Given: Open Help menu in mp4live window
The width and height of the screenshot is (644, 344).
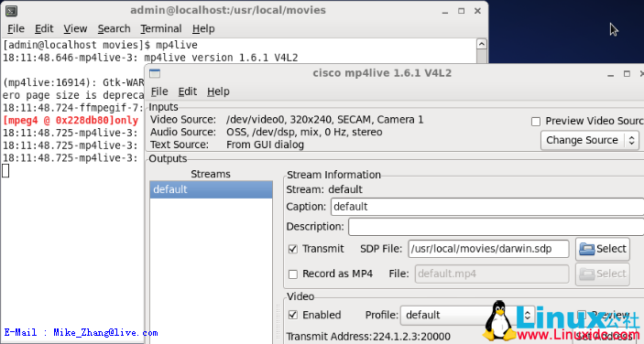Looking at the screenshot, I should click(x=218, y=91).
